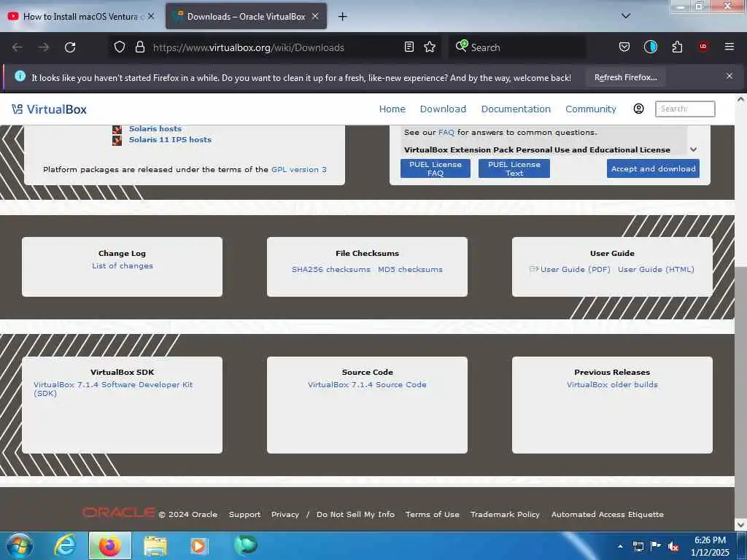This screenshot has height=560, width=747.
Task: Open the GPL version 3 link
Action: (x=299, y=169)
